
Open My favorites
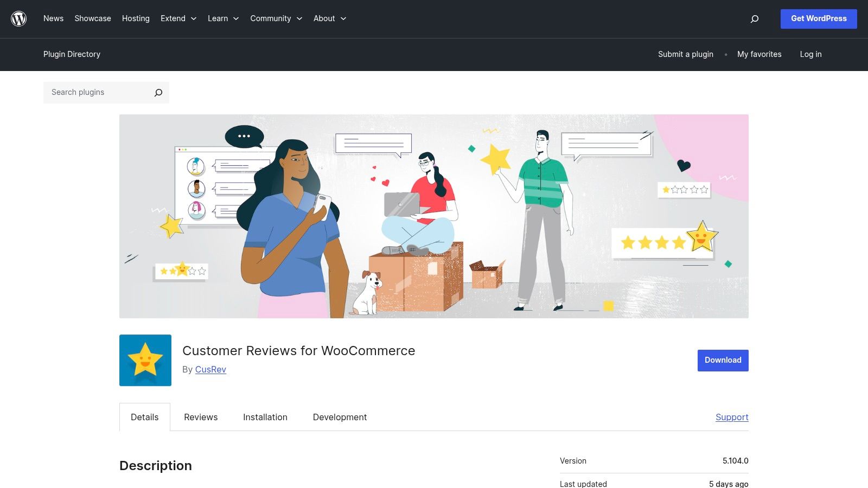(x=759, y=54)
